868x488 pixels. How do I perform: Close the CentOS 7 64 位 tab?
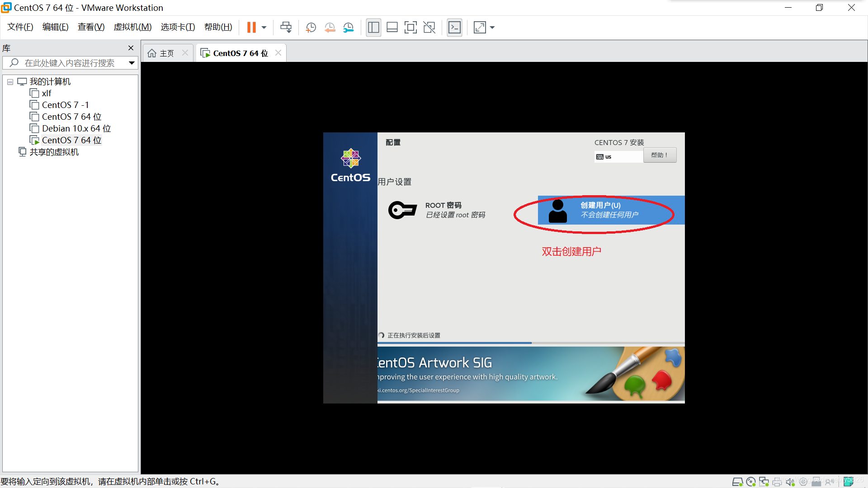(x=278, y=53)
